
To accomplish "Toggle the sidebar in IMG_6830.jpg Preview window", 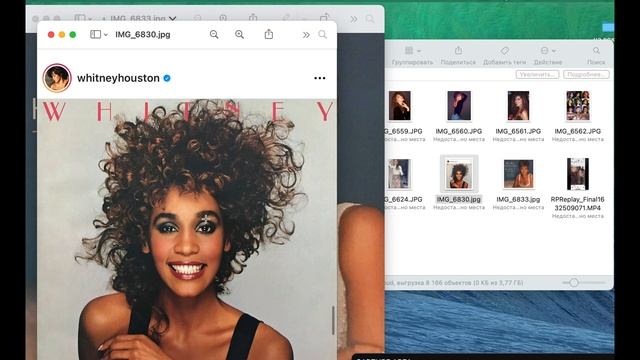I will point(96,35).
